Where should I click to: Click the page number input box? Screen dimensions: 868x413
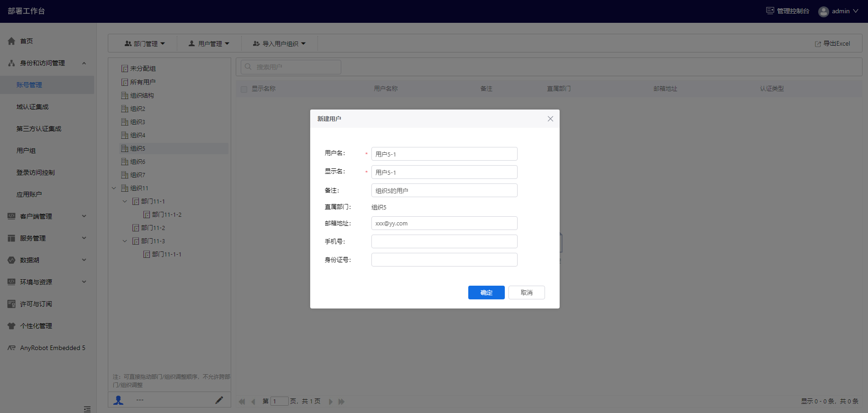[280, 402]
